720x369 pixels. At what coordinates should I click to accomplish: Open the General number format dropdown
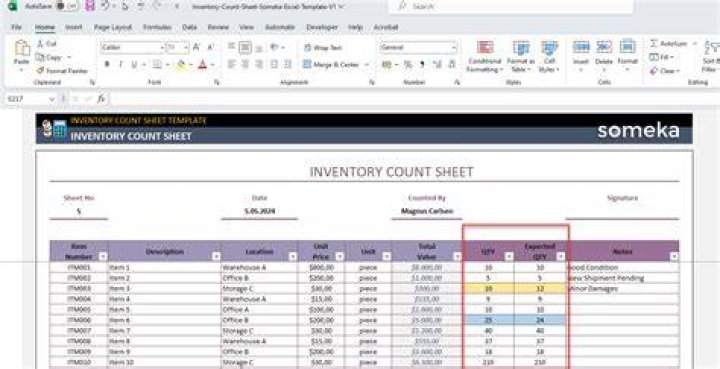coord(454,47)
